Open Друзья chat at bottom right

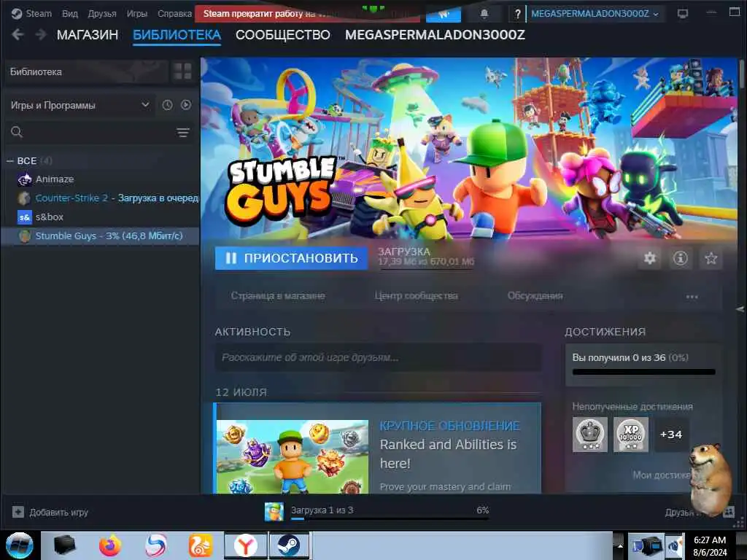pos(681,513)
